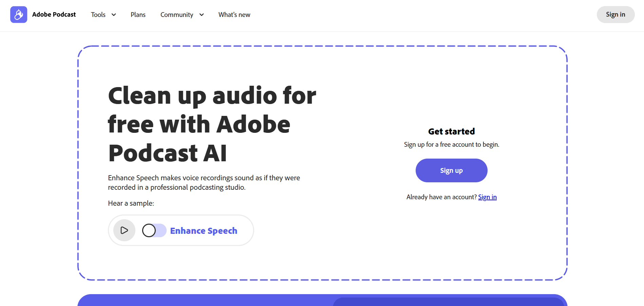
Task: Click the Adobe Podcast brand name
Action: click(x=54, y=15)
